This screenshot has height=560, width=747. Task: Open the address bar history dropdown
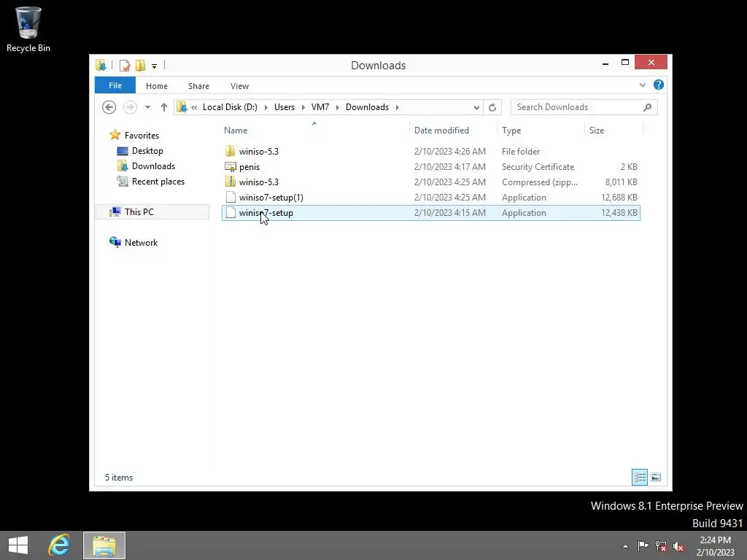476,107
